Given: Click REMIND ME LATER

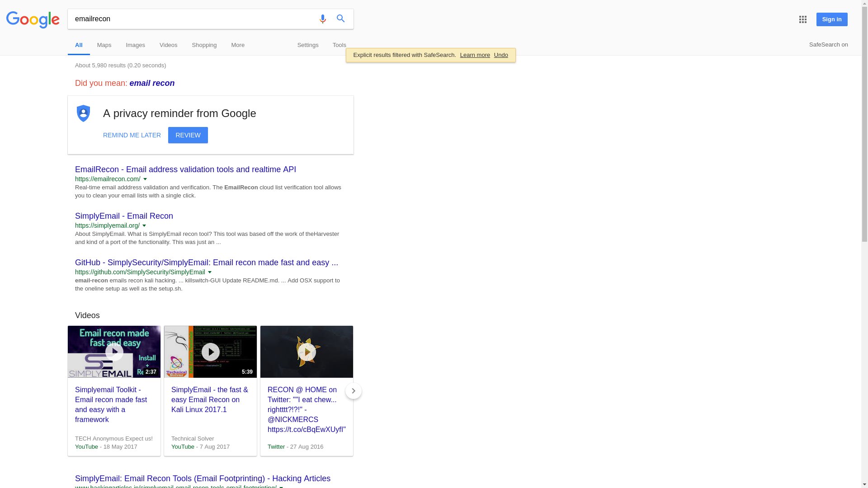Looking at the screenshot, I should pos(132,135).
